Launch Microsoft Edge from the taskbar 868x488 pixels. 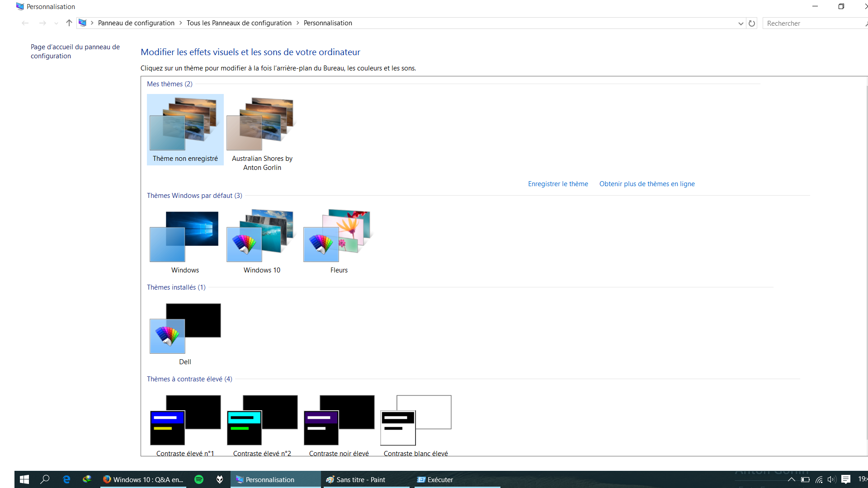66,479
